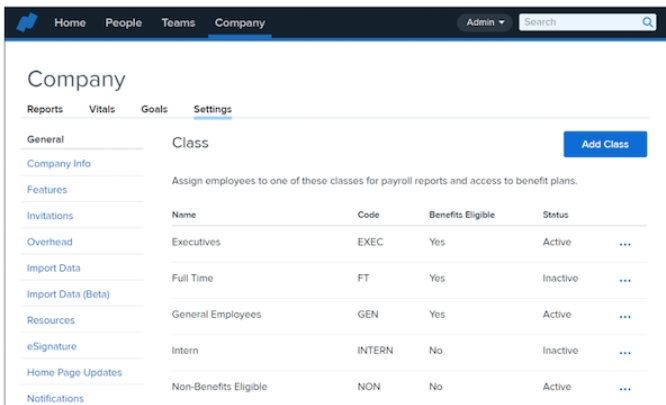Open Company Info settings link
Screen dimensions: 666x405
(59, 163)
